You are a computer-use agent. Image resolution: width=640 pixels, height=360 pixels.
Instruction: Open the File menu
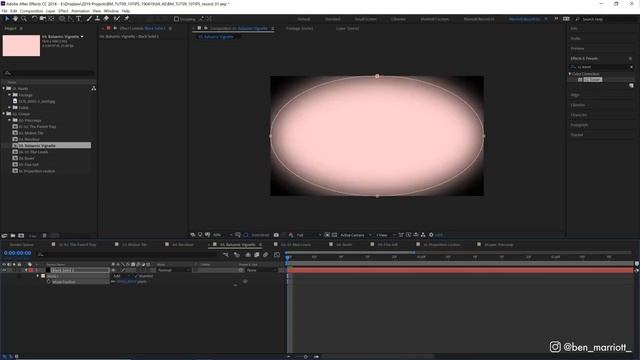[x=4, y=11]
